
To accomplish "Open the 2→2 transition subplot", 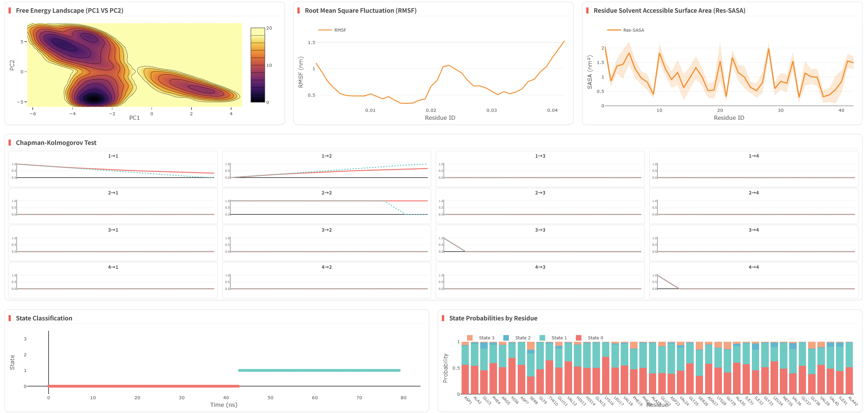I will tap(327, 208).
